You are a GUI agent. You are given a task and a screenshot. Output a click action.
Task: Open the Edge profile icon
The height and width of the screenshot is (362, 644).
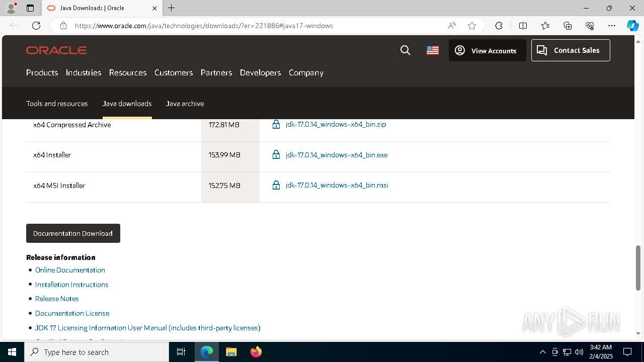click(x=11, y=8)
